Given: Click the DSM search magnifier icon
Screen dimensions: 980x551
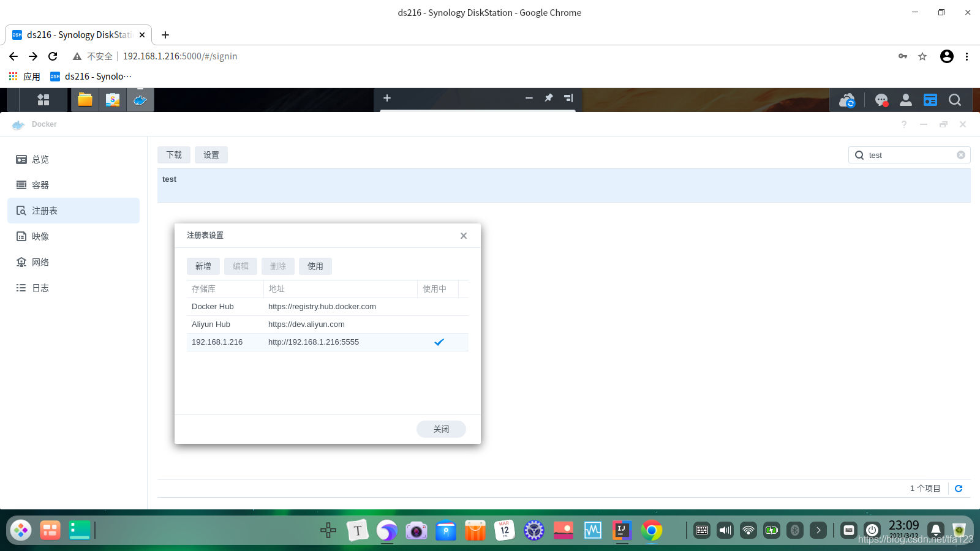Looking at the screenshot, I should [954, 100].
